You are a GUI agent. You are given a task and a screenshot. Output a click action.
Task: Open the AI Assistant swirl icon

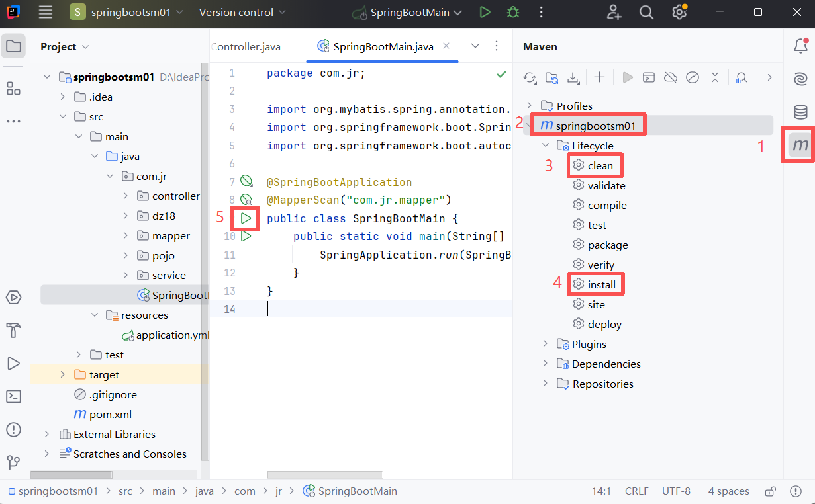coord(800,79)
